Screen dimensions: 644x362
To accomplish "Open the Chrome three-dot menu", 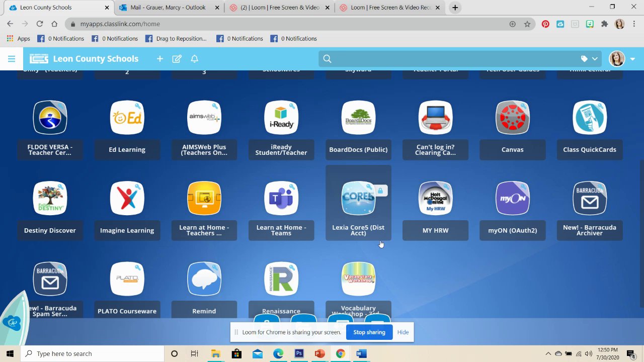I will [x=634, y=24].
